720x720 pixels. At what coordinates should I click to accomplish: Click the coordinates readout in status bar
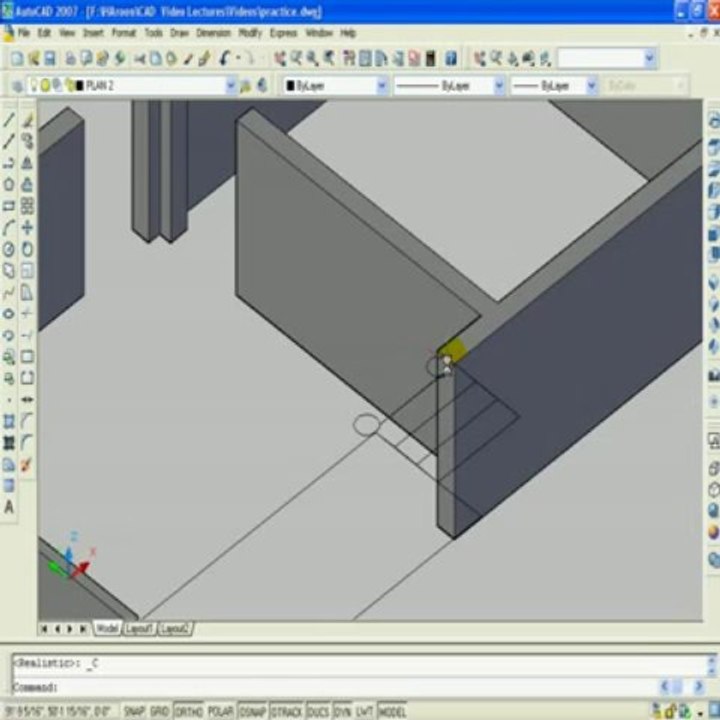click(x=58, y=712)
